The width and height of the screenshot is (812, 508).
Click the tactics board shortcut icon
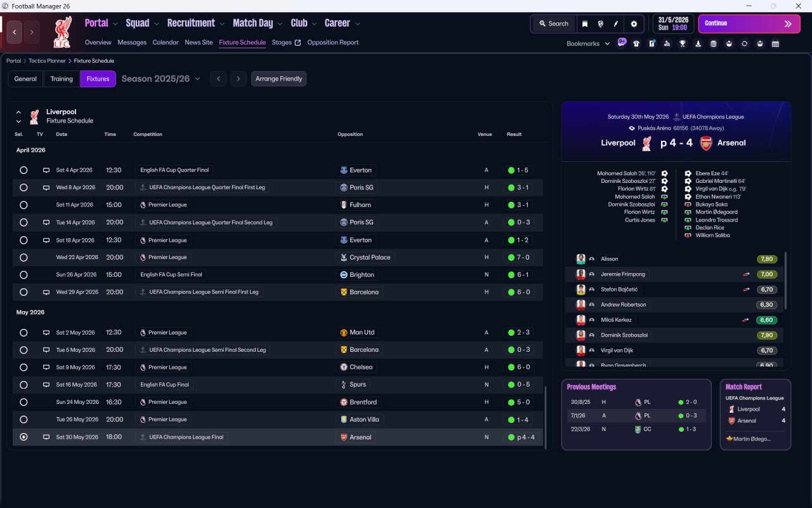click(652, 44)
